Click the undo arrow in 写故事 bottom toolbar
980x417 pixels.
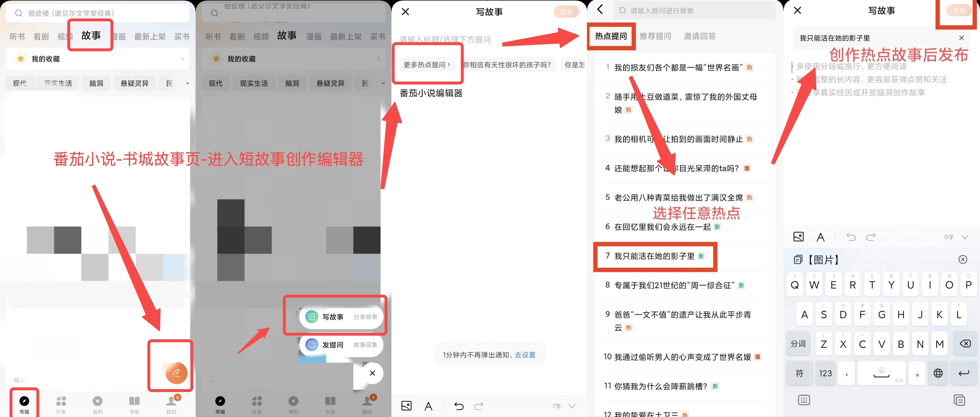tap(459, 406)
